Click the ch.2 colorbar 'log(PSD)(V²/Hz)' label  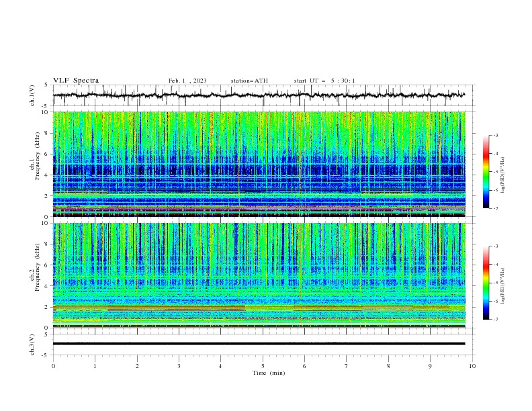502,286
